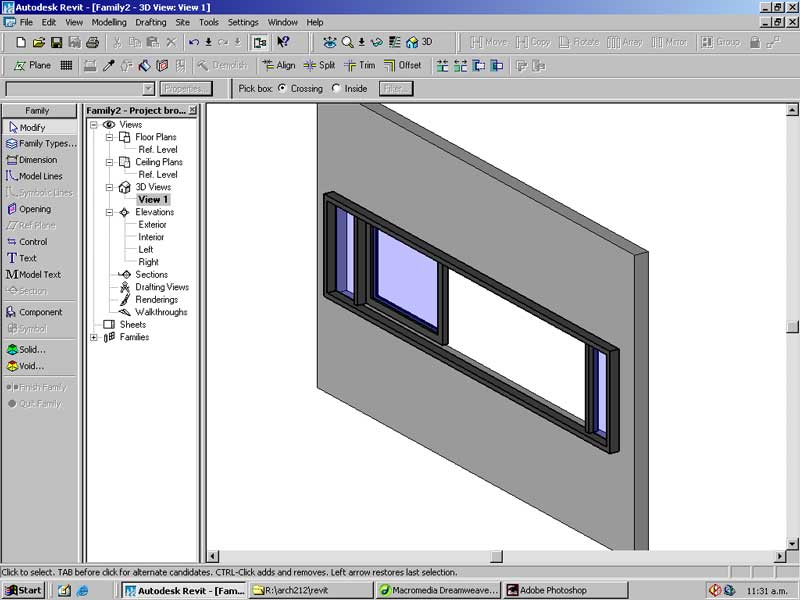Click the vertical scrollbar thumb of 3D view
This screenshot has height=600, width=800.
pos(792,327)
